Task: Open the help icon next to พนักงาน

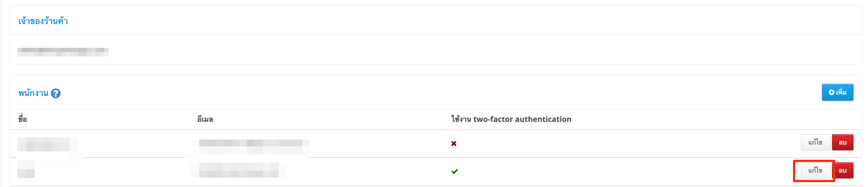Action: click(x=56, y=93)
